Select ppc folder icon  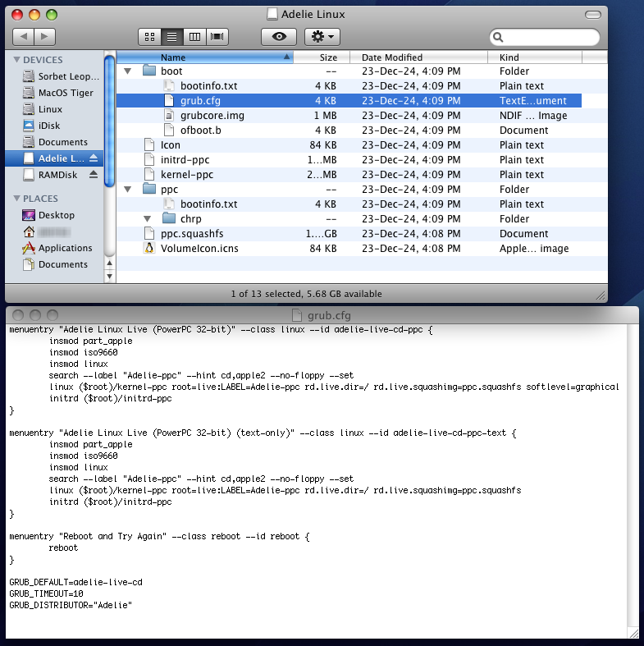149,189
